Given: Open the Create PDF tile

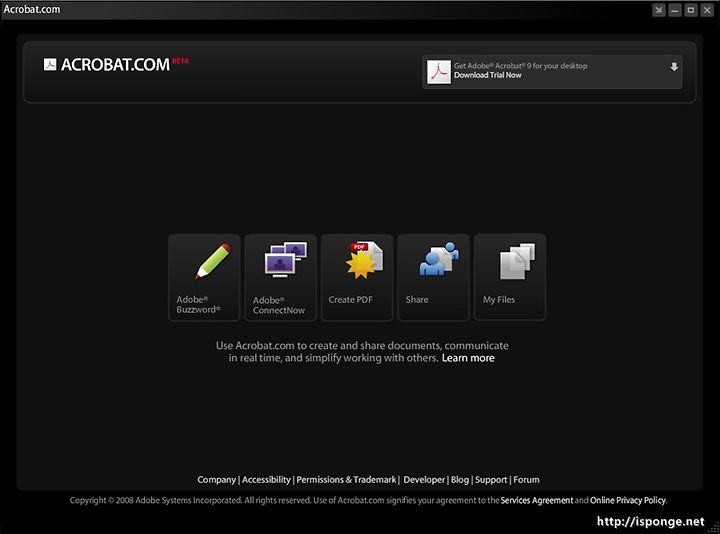Looking at the screenshot, I should (357, 277).
